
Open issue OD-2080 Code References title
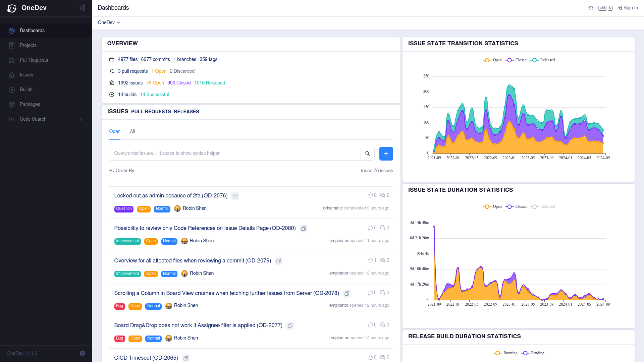pos(205,228)
